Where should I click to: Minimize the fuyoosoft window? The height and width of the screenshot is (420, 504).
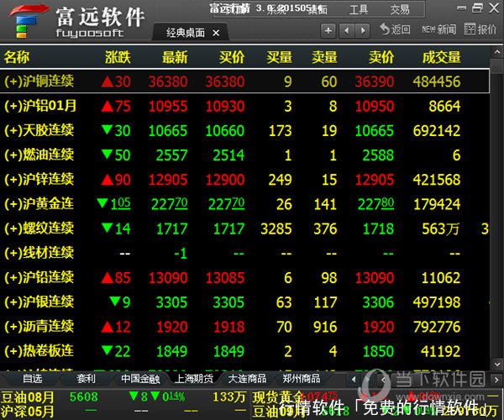[x=461, y=8]
